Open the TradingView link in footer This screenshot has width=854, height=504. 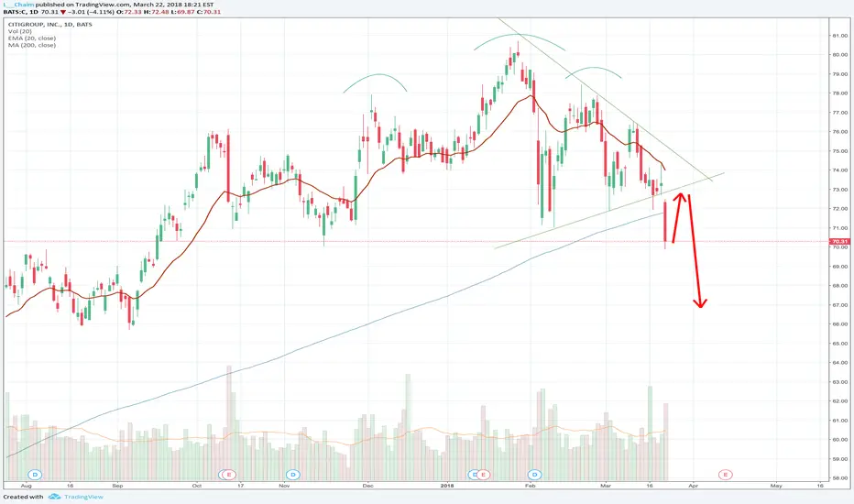(83, 497)
